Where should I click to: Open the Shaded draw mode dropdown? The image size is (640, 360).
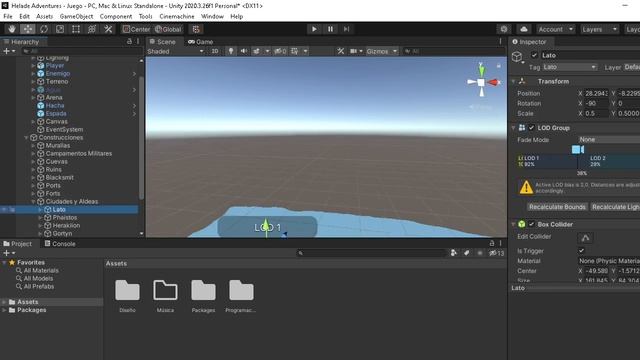[x=176, y=51]
